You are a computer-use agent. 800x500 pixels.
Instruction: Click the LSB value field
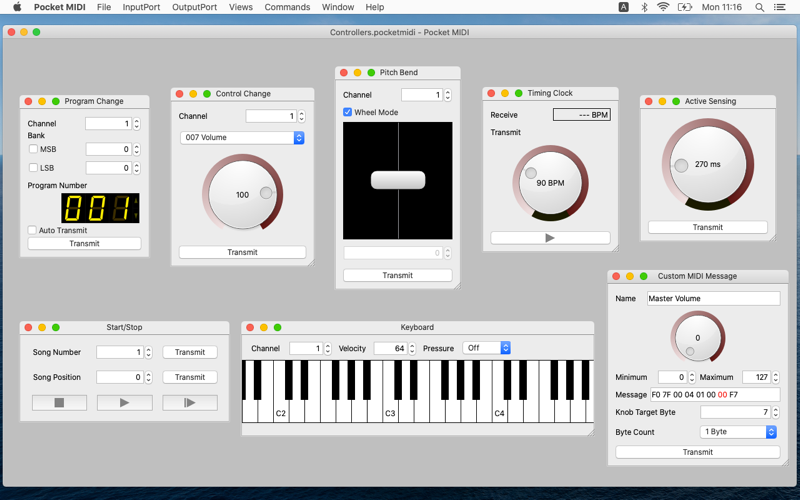point(109,168)
